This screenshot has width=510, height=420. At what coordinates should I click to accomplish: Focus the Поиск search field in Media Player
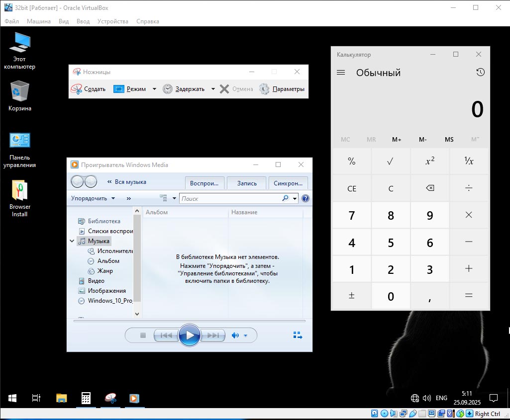[x=231, y=198]
